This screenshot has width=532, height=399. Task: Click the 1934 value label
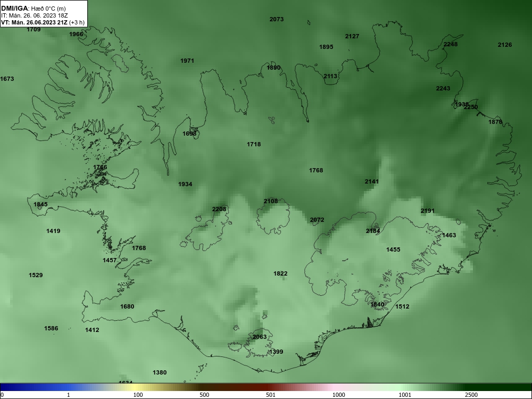(x=185, y=184)
